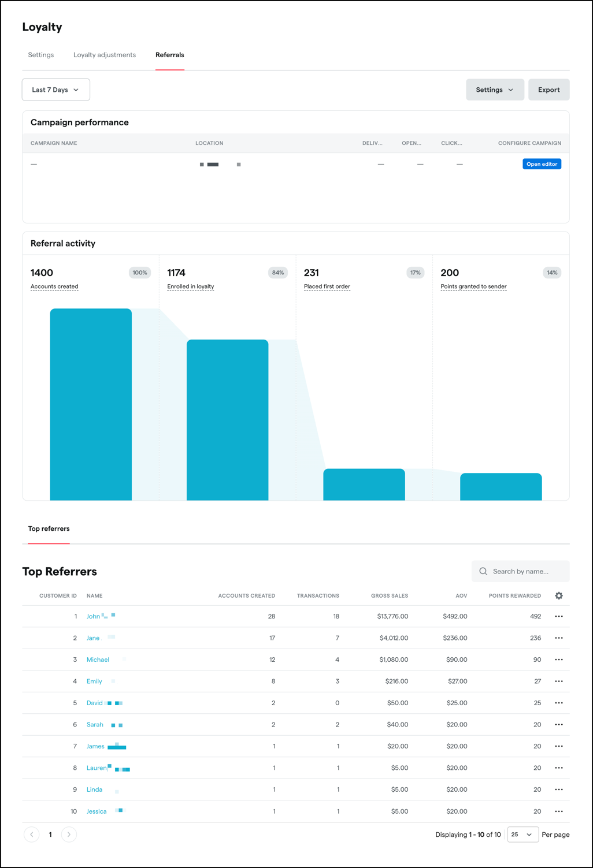The image size is (593, 868).
Task: Switch to the Loyalty adjustments tab
Action: [x=105, y=55]
